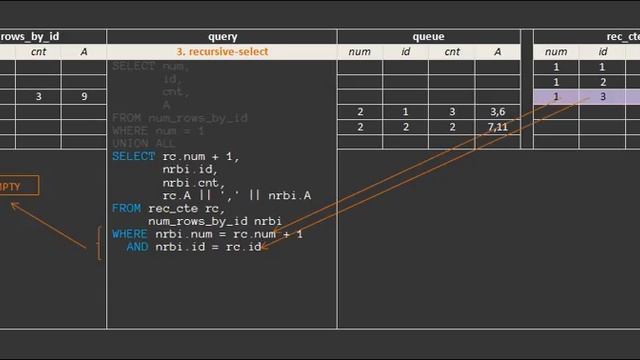Click the dimmed 'WHERE num = 1' line

coord(158,131)
